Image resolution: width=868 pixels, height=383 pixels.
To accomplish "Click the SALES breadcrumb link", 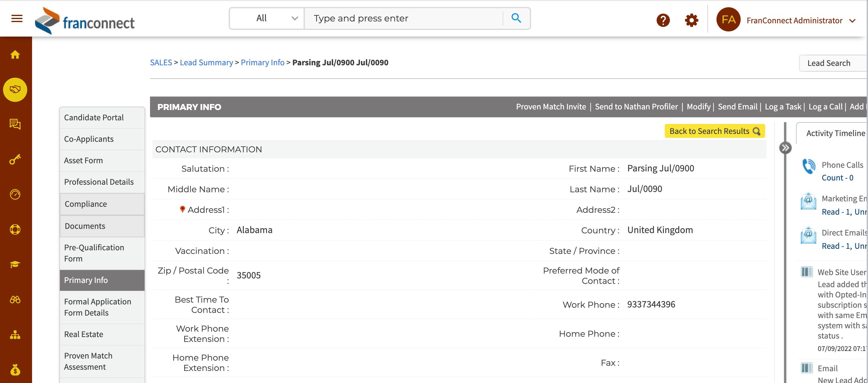I will coord(161,63).
